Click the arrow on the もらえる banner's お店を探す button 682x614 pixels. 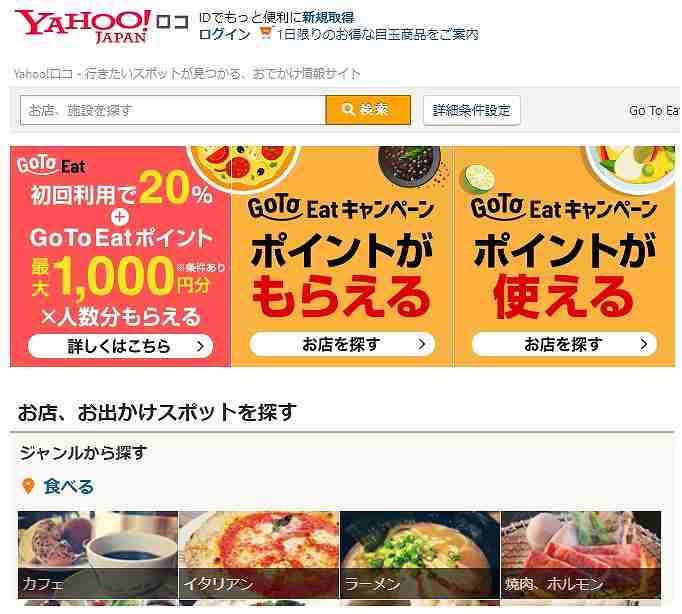pyautogui.click(x=421, y=344)
